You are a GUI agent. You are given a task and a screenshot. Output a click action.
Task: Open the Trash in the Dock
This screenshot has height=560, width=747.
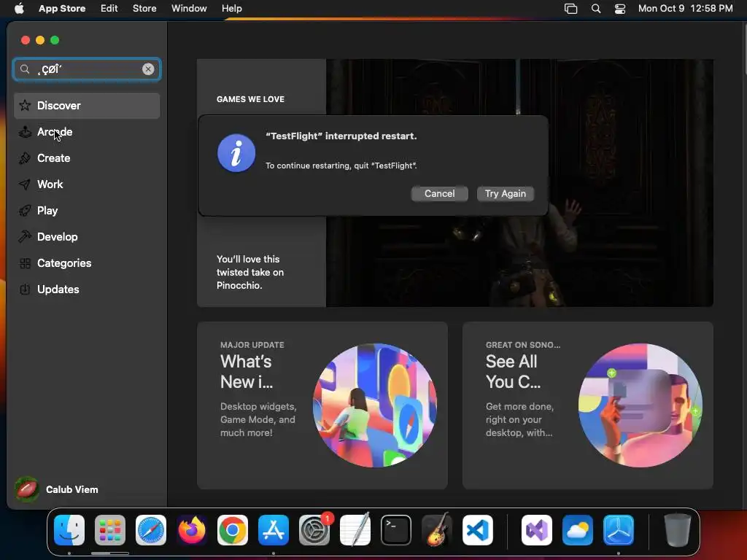click(677, 530)
